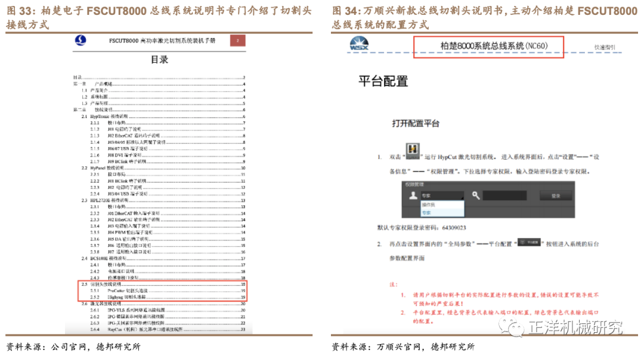The width and height of the screenshot is (644, 356).
Task: Click the WSX logo in right document
Action: (x=358, y=44)
